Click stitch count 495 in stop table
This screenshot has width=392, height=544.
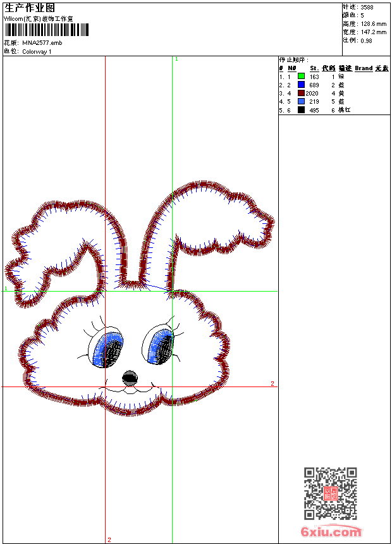coord(314,110)
